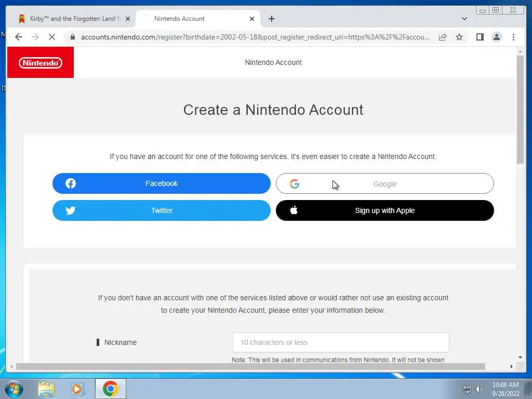Click the "Nickname" field label
The width and height of the screenshot is (532, 399).
121,342
